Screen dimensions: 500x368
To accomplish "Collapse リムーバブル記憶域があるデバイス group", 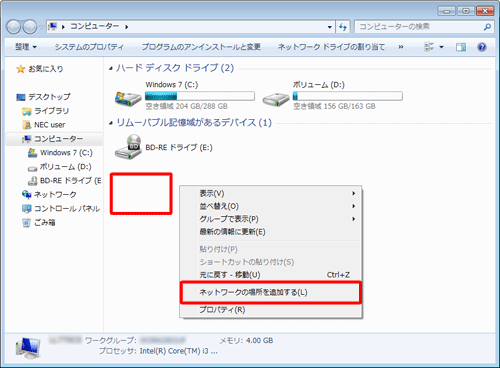I will tap(111, 123).
